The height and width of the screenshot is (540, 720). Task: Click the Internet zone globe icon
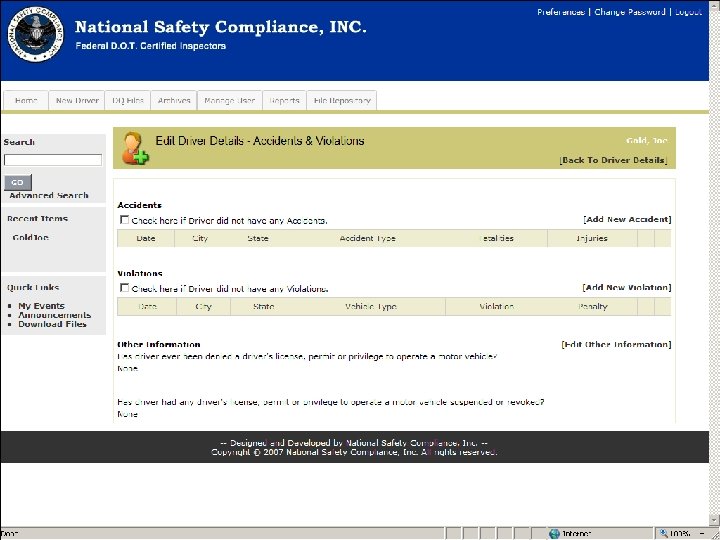coord(554,533)
